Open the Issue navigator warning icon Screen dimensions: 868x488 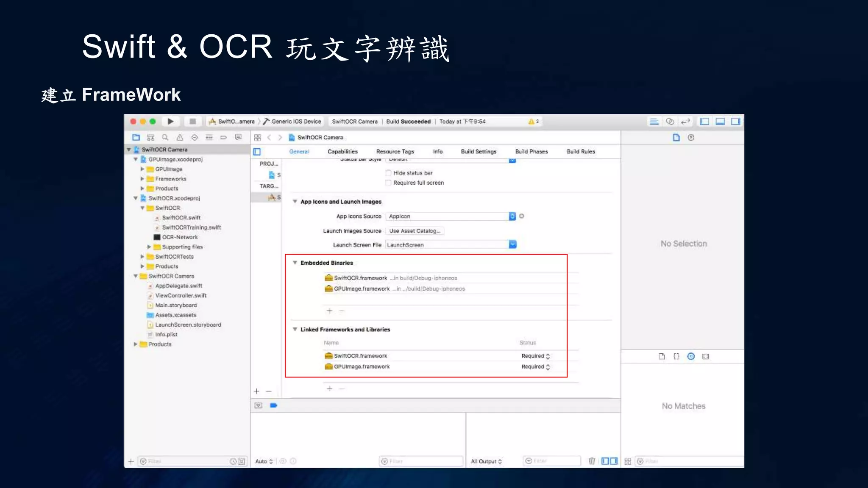(x=180, y=137)
